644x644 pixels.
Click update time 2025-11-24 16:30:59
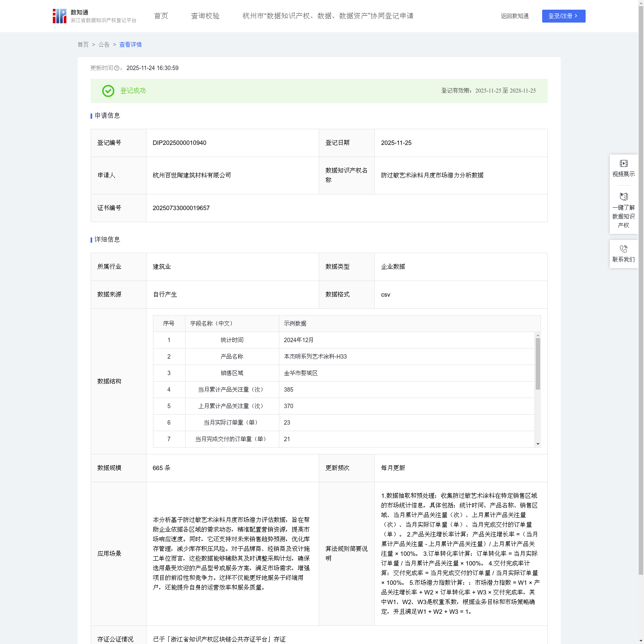[x=153, y=68]
